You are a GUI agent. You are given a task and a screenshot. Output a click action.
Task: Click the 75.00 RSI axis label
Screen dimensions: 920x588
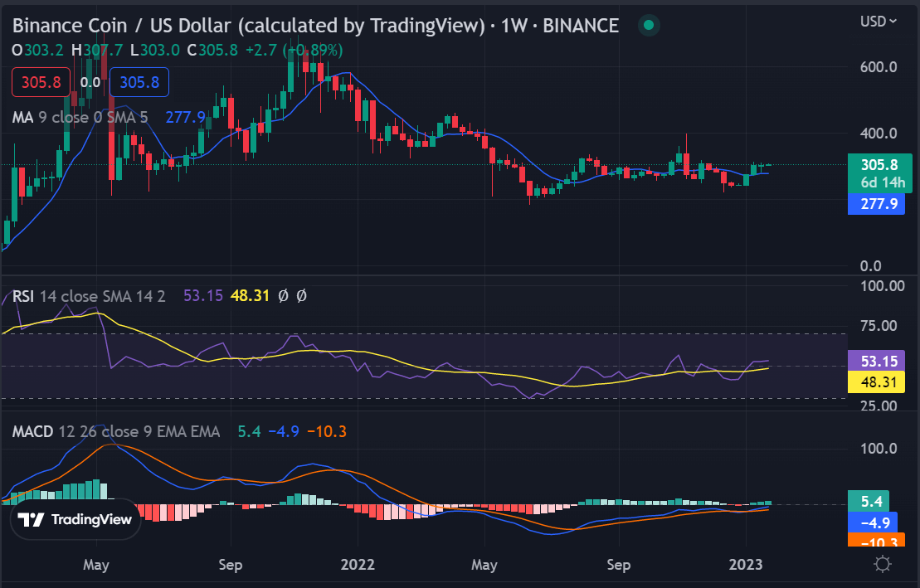[879, 326]
